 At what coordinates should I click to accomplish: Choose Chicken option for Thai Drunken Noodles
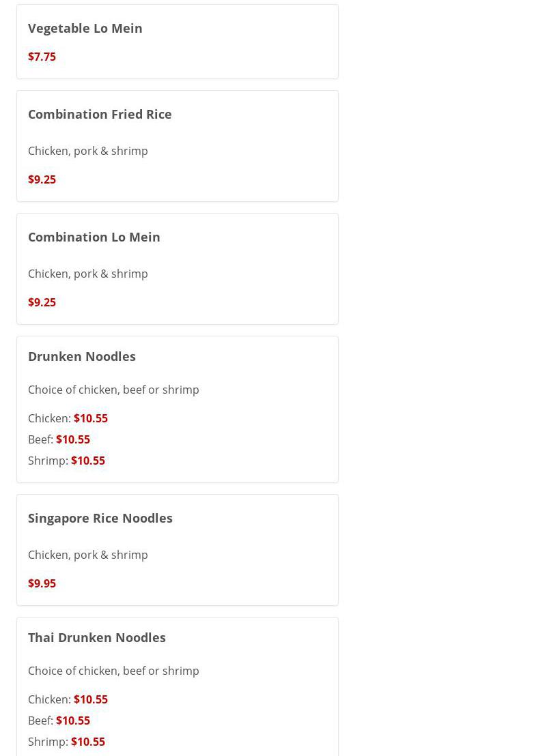point(68,699)
